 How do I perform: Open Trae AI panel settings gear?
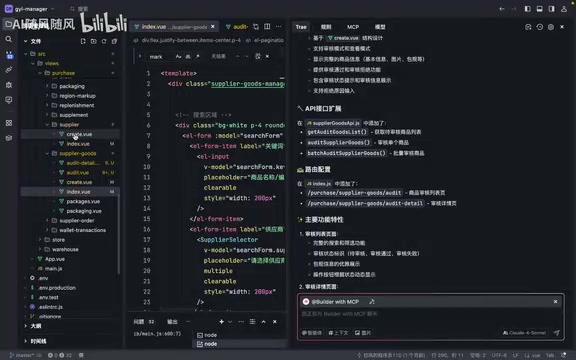tap(551, 27)
